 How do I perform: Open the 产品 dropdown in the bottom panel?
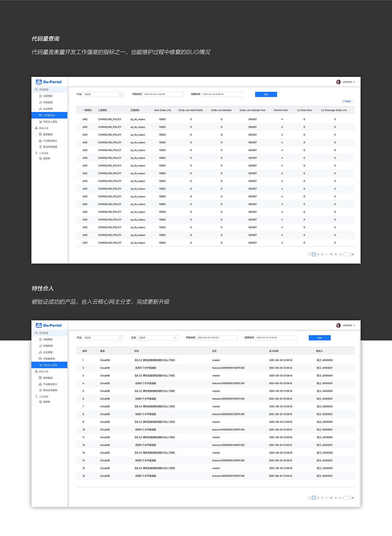point(103,338)
